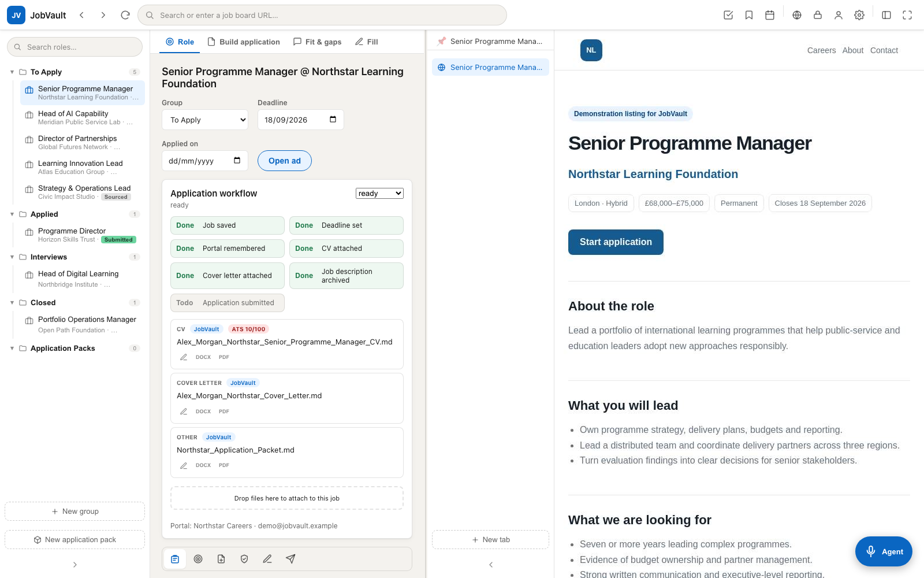Collapse the Interviews group
The height and width of the screenshot is (578, 924).
(x=12, y=257)
